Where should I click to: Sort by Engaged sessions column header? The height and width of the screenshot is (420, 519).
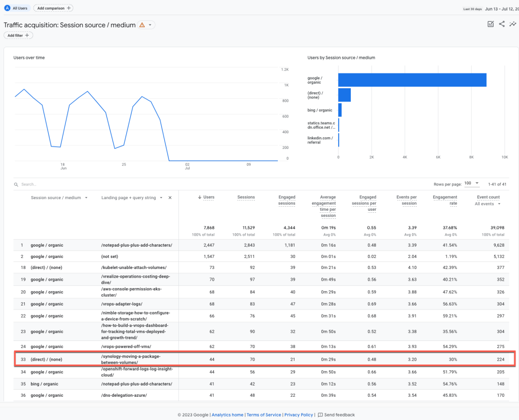coord(287,200)
